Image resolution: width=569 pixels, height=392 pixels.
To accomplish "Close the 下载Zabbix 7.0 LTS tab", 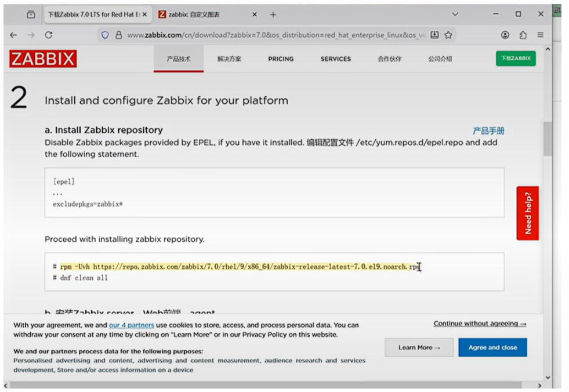I will (145, 14).
